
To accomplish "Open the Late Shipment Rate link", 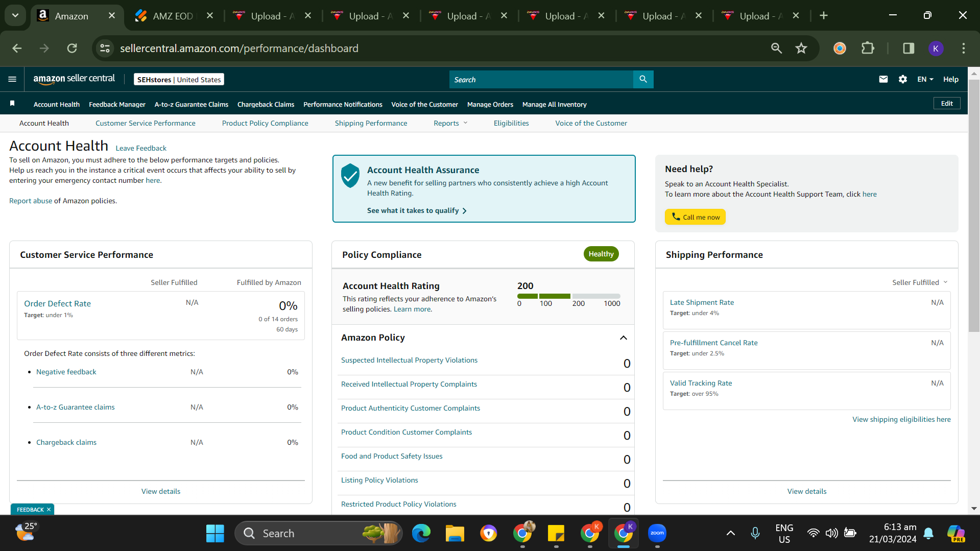I will [702, 302].
